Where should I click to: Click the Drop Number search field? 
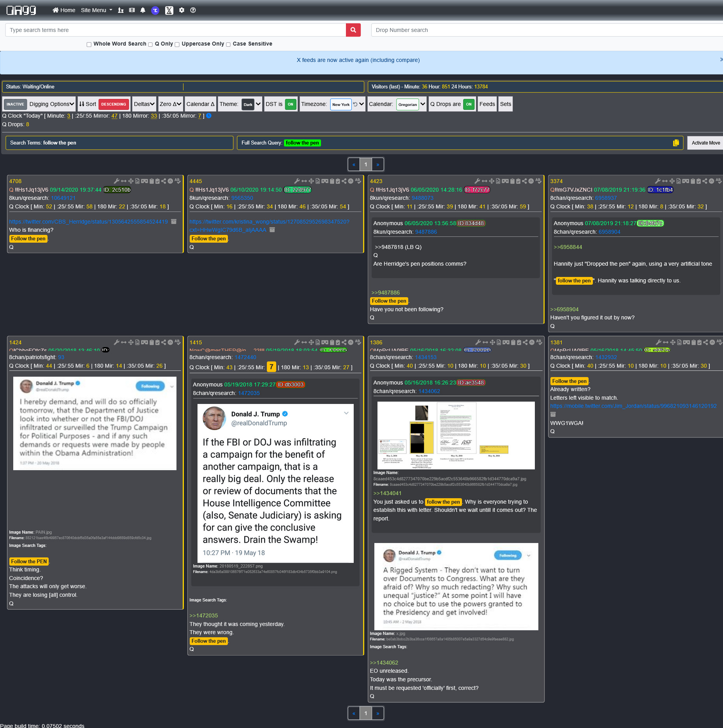(x=545, y=30)
